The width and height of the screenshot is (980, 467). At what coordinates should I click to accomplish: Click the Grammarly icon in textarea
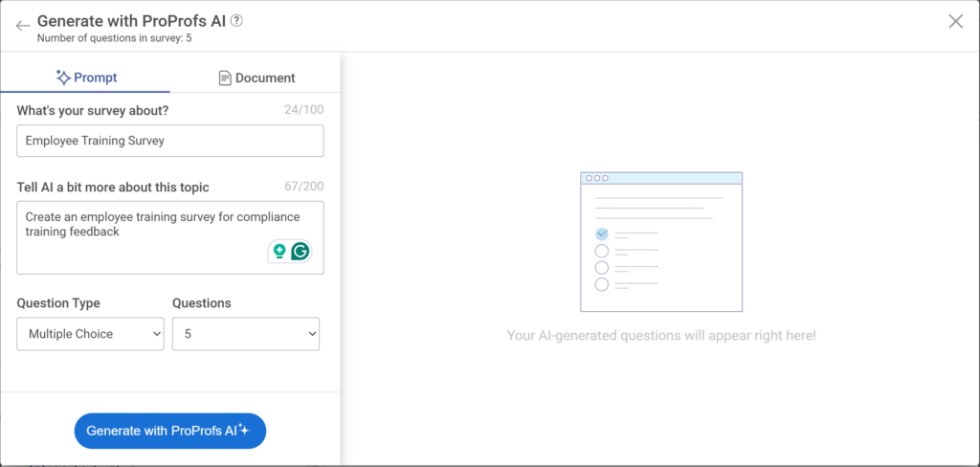pyautogui.click(x=301, y=252)
